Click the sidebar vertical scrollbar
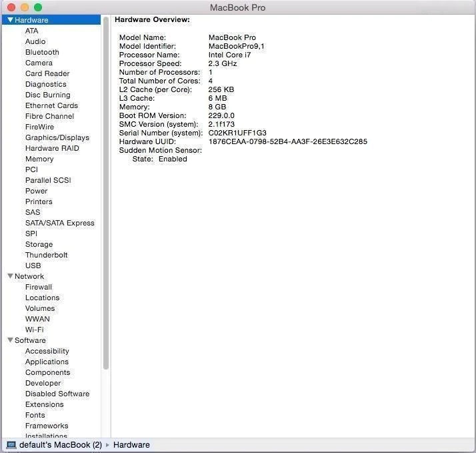Image resolution: width=476 pixels, height=453 pixels. 105,193
